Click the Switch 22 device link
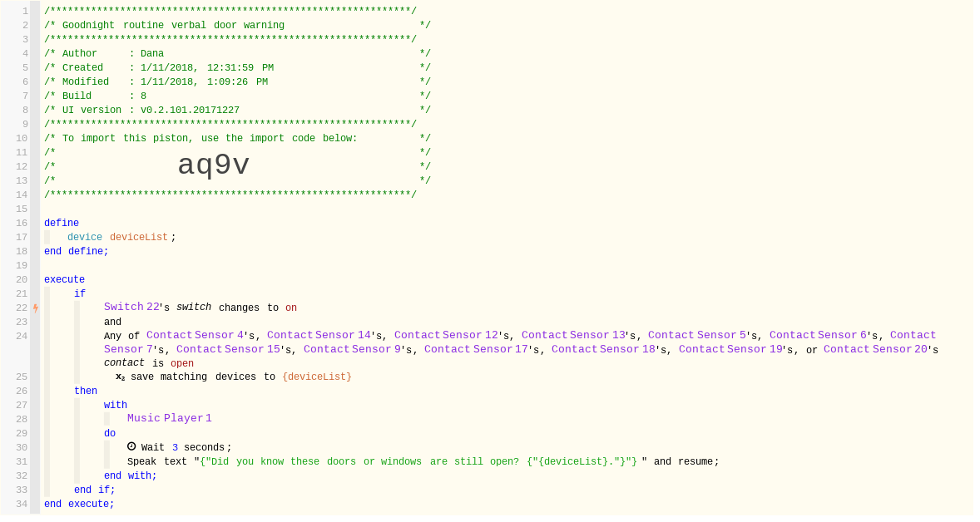This screenshot has height=522, width=980. point(131,308)
